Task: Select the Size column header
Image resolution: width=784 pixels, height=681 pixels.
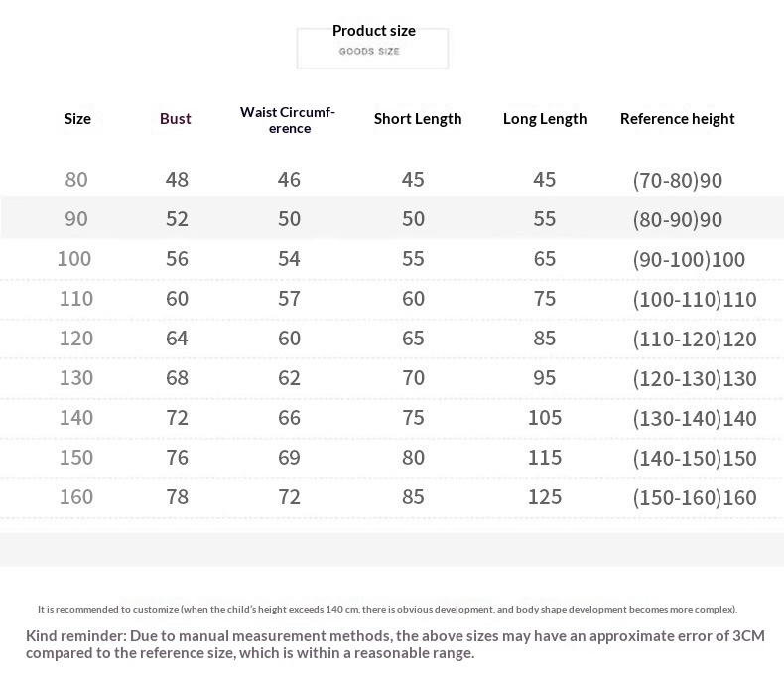Action: coord(77,119)
